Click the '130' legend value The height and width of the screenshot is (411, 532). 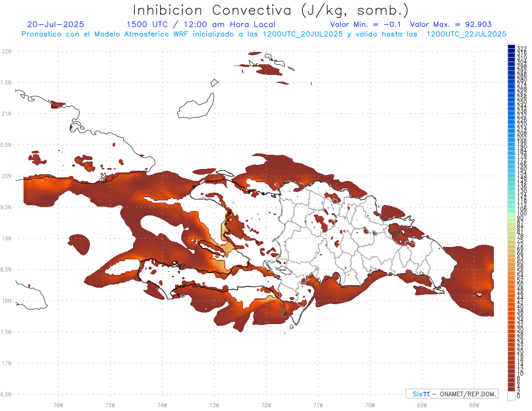(522, 191)
